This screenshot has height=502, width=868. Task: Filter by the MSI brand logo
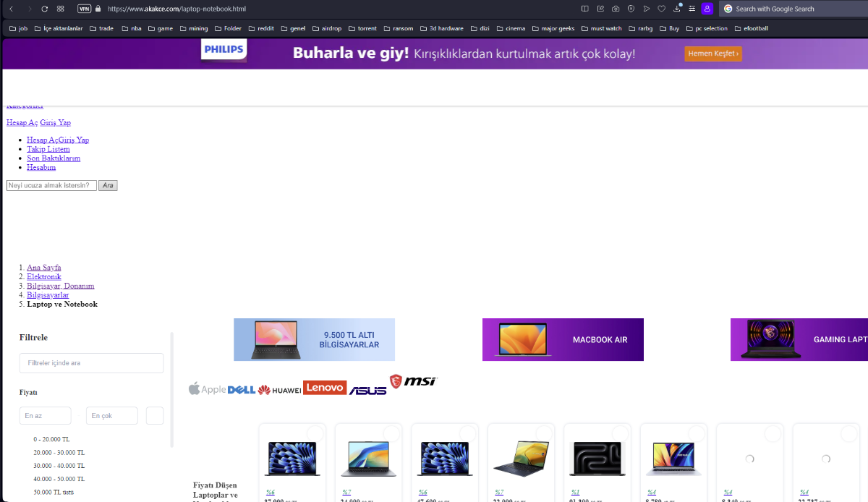tap(414, 381)
